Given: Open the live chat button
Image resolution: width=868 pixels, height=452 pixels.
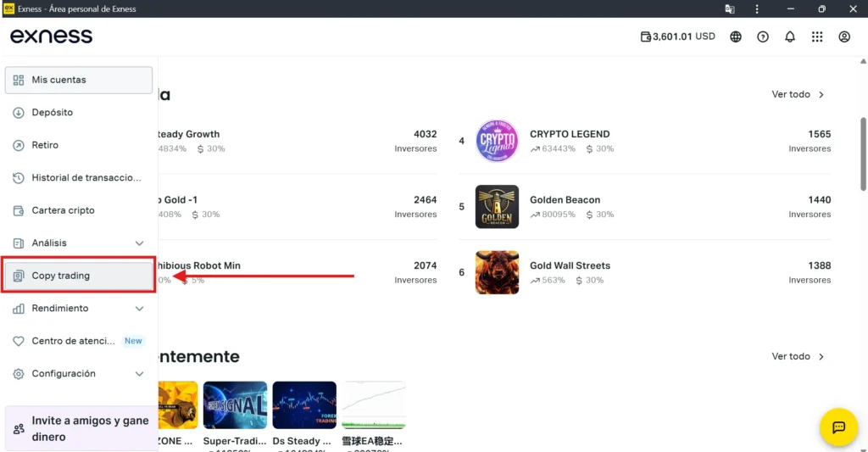Looking at the screenshot, I should 838,427.
